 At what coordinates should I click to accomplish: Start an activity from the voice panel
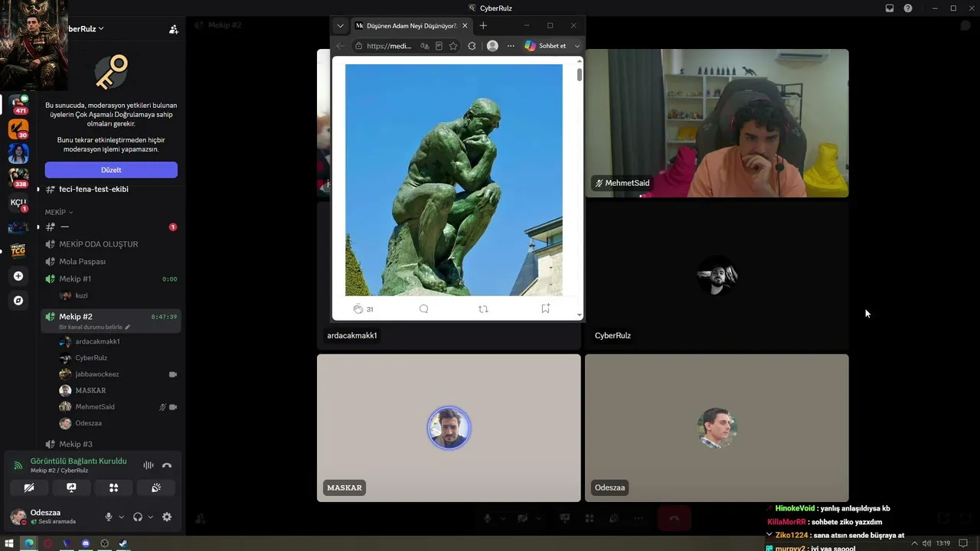(113, 487)
